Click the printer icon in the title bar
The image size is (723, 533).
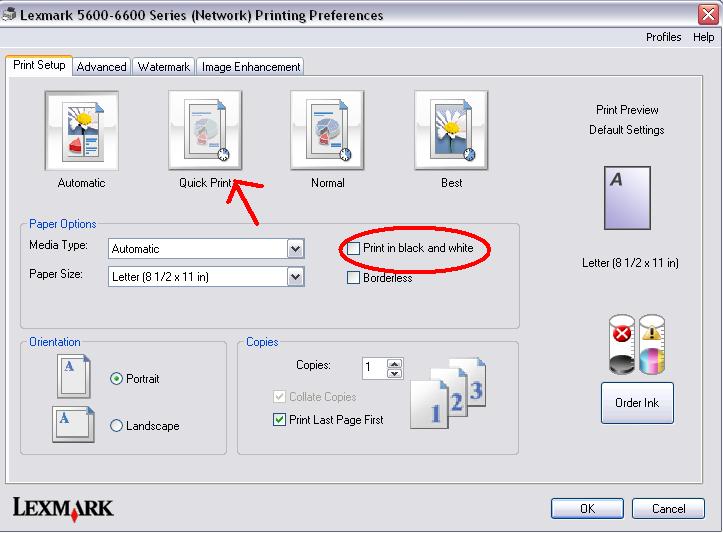tap(9, 15)
